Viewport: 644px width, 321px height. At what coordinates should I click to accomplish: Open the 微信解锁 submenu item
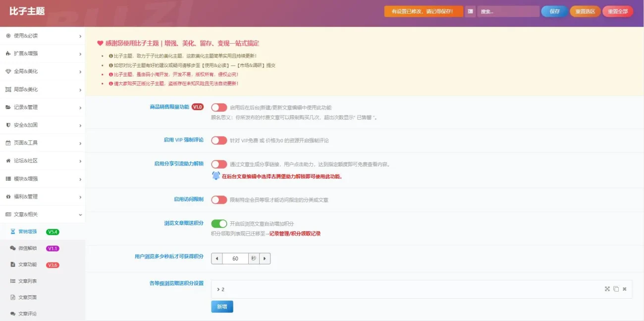[43, 248]
